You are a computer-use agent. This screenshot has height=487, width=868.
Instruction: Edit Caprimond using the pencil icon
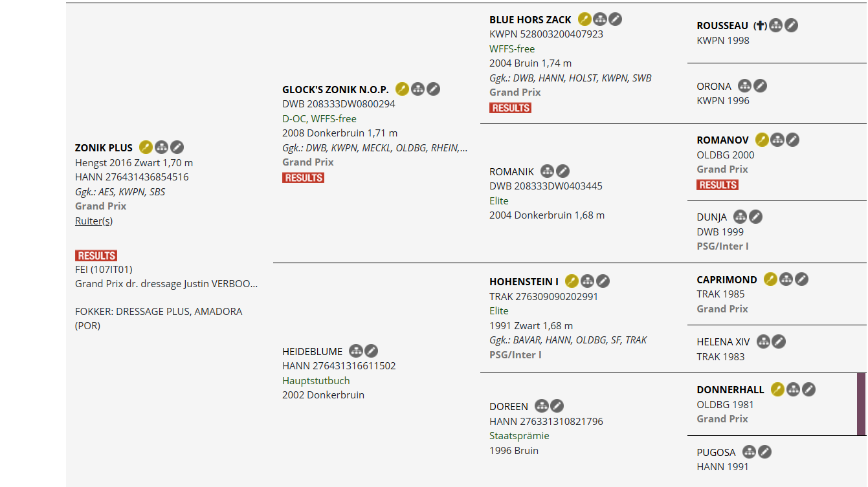pos(801,279)
